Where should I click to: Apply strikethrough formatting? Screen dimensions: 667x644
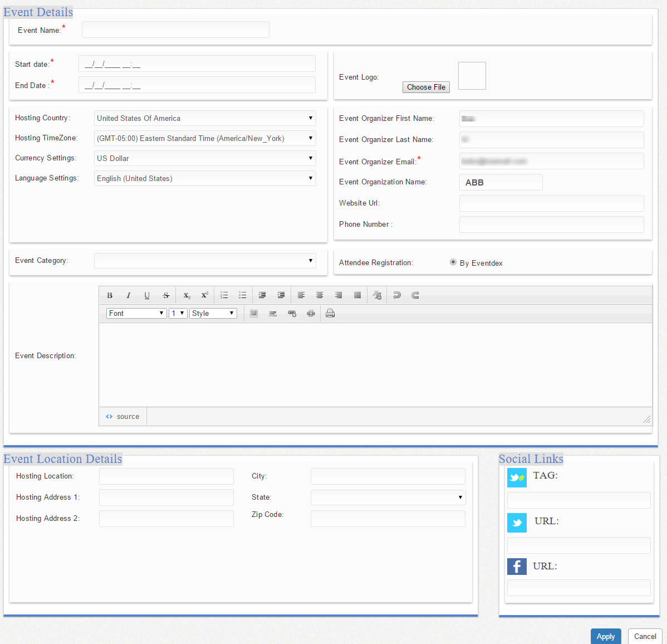point(166,295)
